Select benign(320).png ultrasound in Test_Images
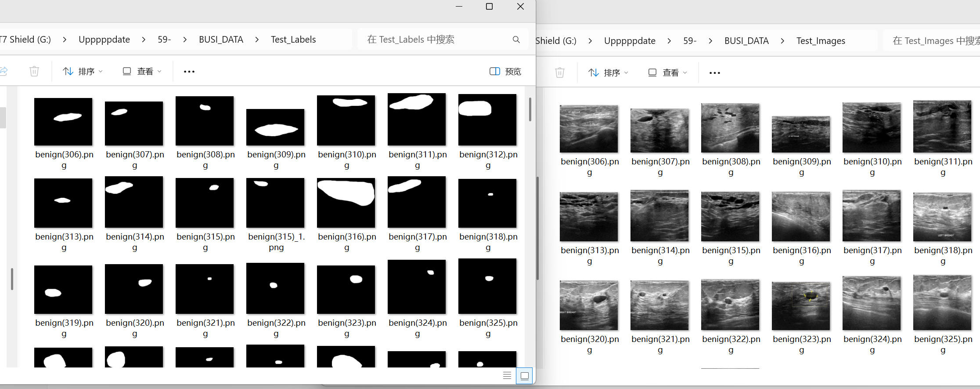Viewport: 980px width, 389px height. 589,305
